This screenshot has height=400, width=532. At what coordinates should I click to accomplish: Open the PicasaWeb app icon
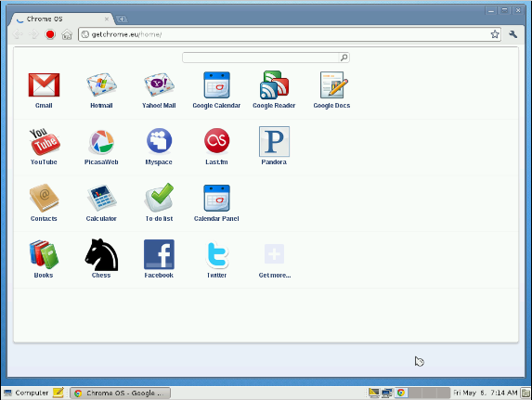click(101, 142)
